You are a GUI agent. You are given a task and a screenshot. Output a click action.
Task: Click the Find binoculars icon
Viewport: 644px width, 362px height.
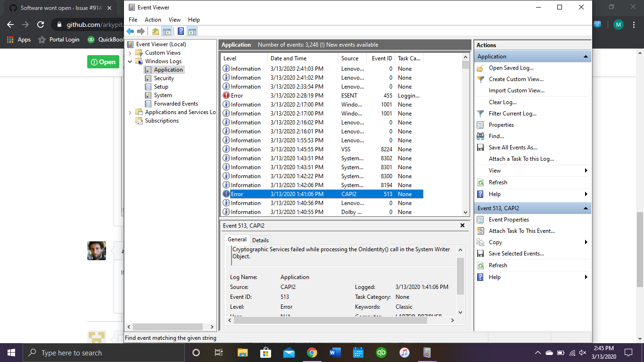tap(480, 136)
